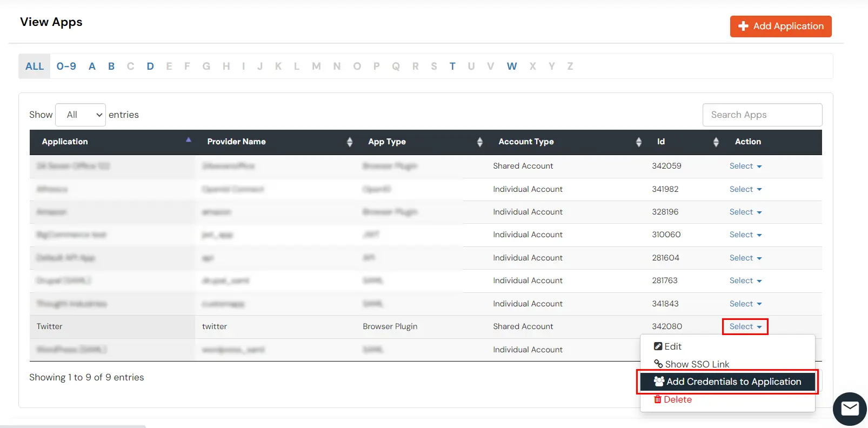
Task: Select the ALL filter tab
Action: pyautogui.click(x=35, y=66)
